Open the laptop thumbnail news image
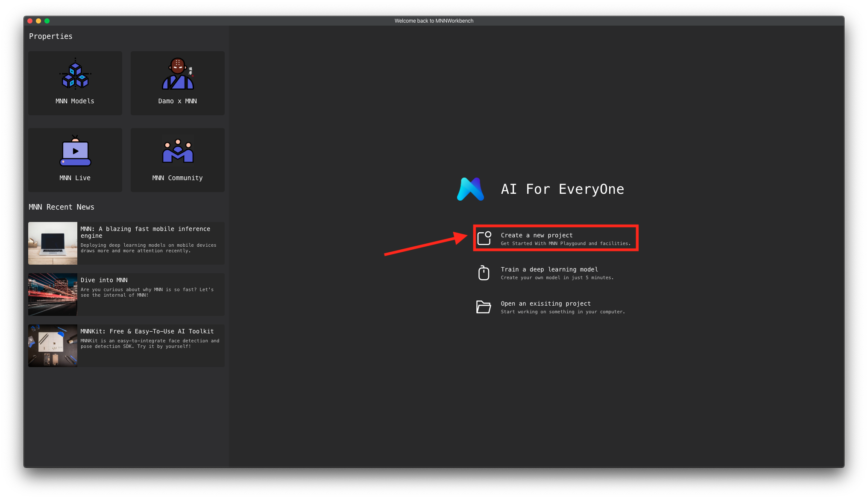This screenshot has height=499, width=868. [53, 243]
